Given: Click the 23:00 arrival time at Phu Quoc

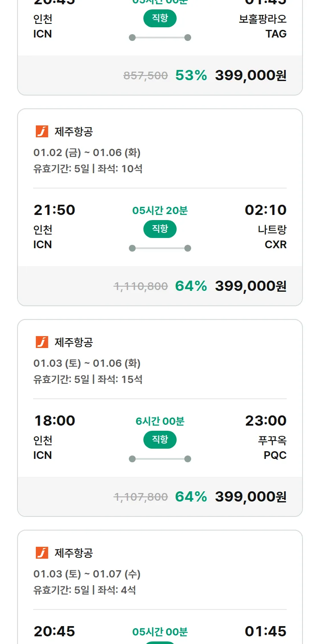Looking at the screenshot, I should point(265,421).
